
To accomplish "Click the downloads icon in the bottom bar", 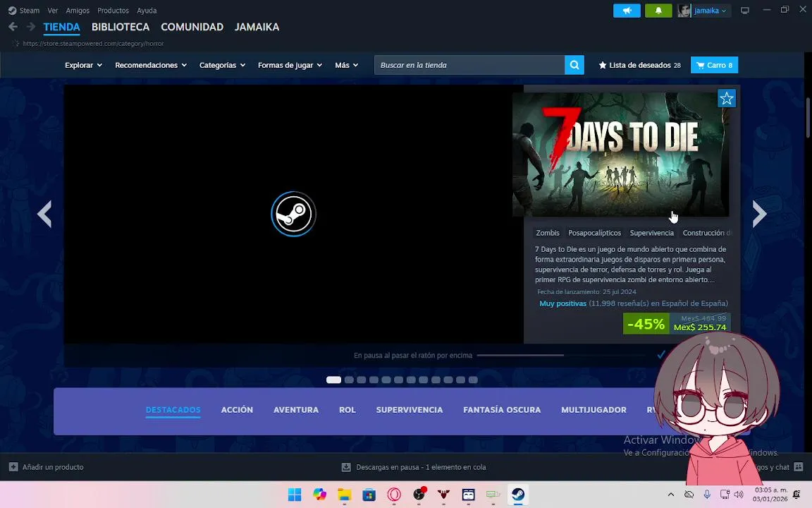I will pyautogui.click(x=346, y=467).
